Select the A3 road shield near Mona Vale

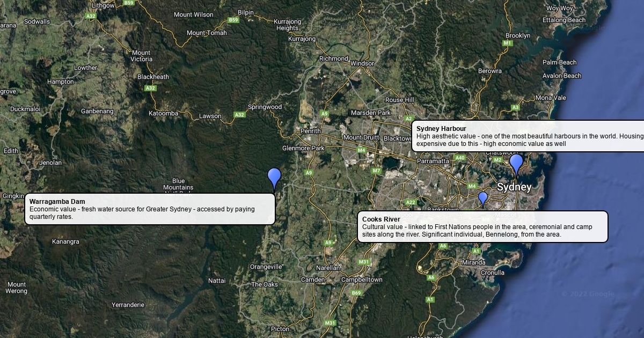515,107
